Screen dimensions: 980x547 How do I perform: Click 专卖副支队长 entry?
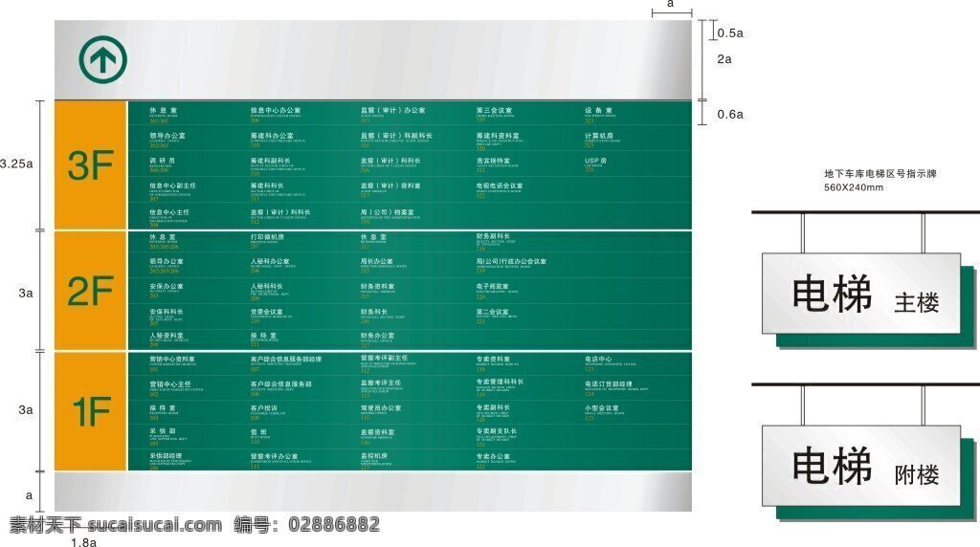tap(497, 431)
